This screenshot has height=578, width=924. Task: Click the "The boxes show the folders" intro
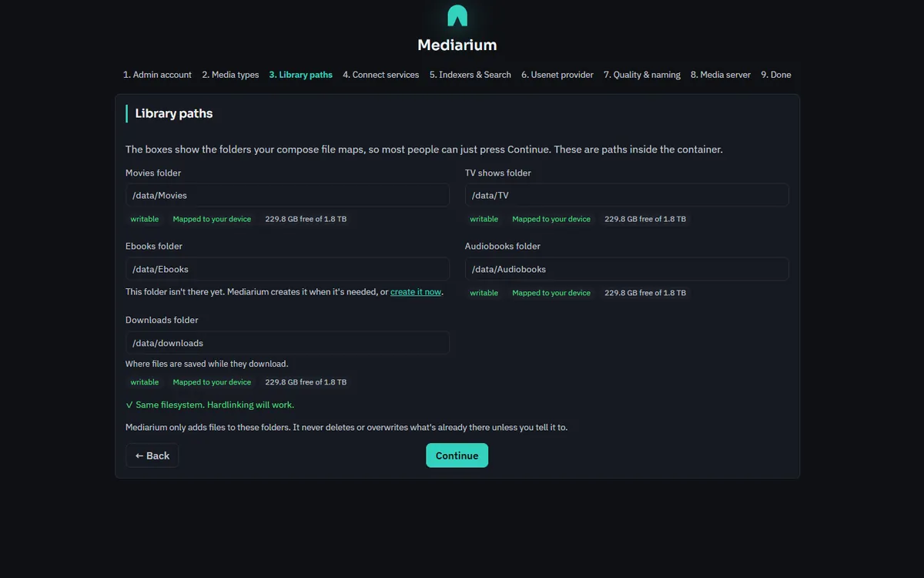[x=424, y=150]
